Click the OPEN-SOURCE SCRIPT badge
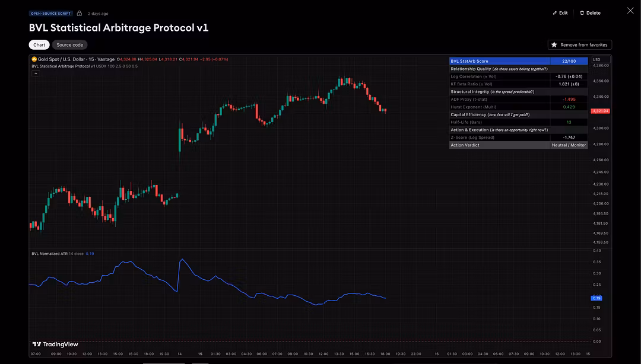 [x=50, y=14]
